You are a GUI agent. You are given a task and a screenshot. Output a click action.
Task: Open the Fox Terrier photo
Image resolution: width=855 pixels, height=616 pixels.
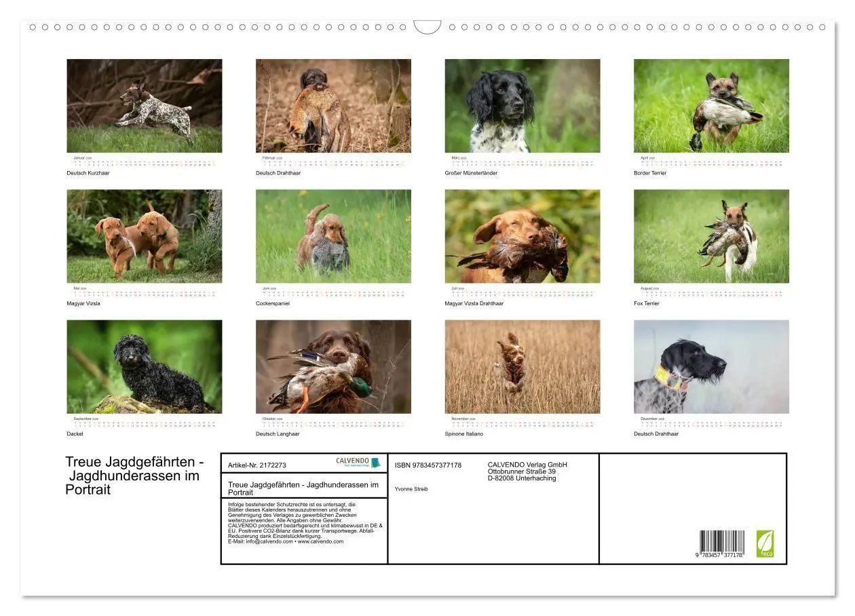(x=711, y=236)
